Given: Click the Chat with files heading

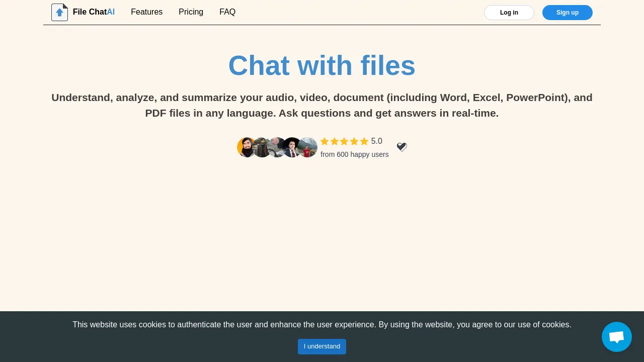Looking at the screenshot, I should [x=322, y=65].
